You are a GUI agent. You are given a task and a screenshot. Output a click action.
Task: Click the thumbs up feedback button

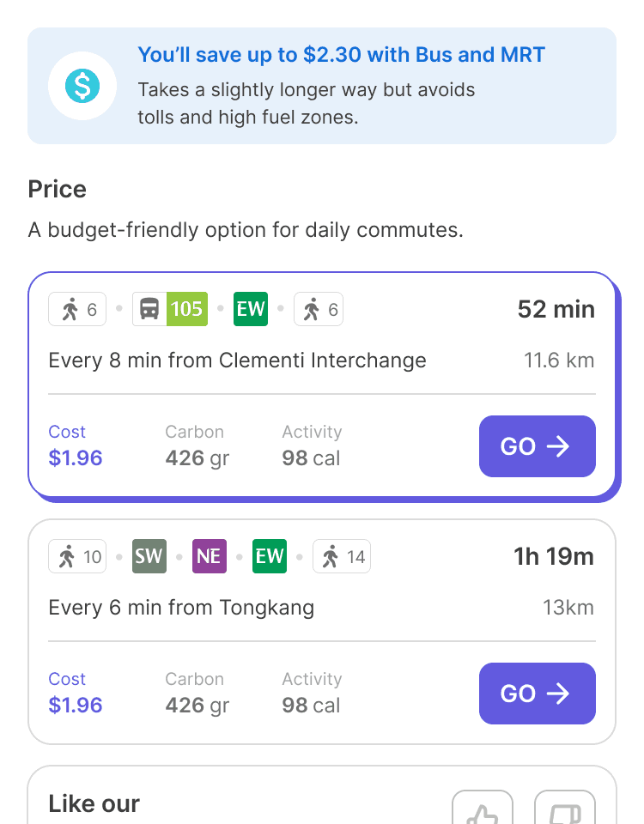pyautogui.click(x=482, y=808)
